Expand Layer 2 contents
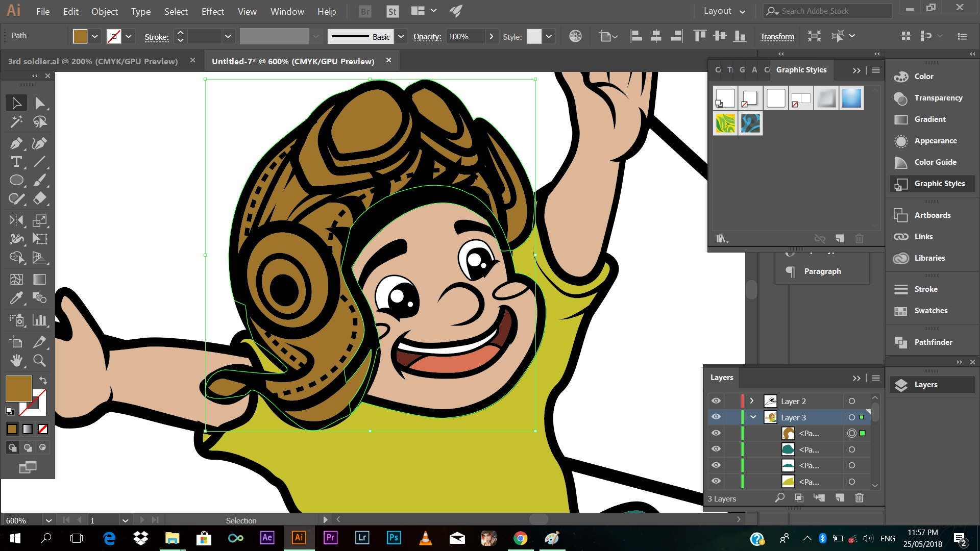 click(752, 401)
